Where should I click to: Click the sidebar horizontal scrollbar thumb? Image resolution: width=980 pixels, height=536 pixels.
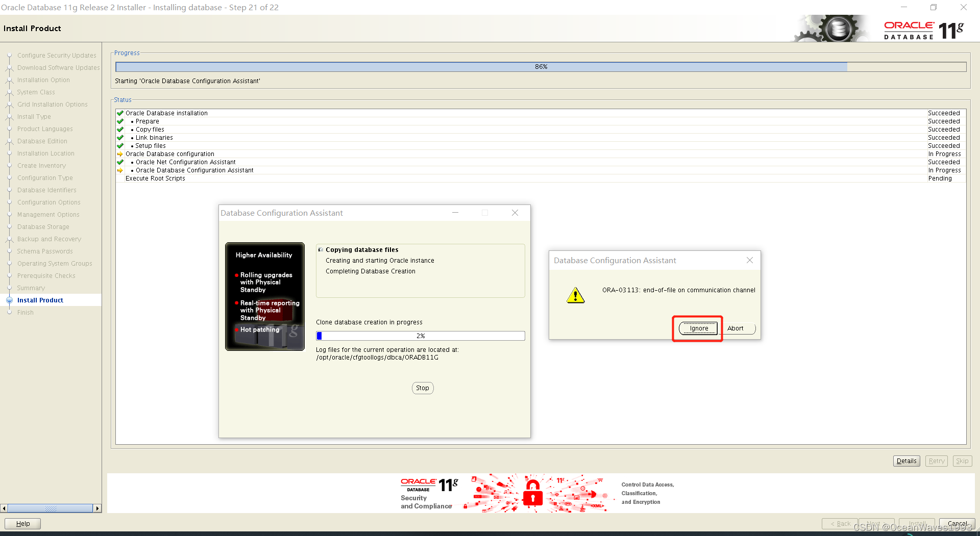pyautogui.click(x=50, y=508)
